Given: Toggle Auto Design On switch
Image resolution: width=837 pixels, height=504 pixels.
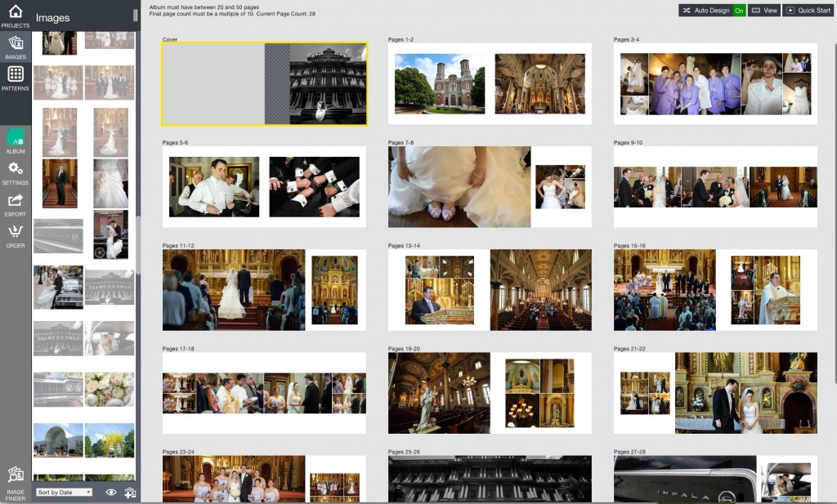Looking at the screenshot, I should [739, 11].
